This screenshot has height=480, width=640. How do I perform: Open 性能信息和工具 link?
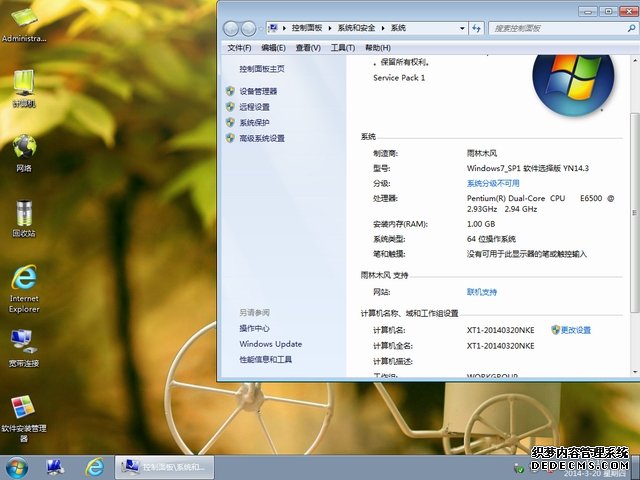(x=265, y=359)
